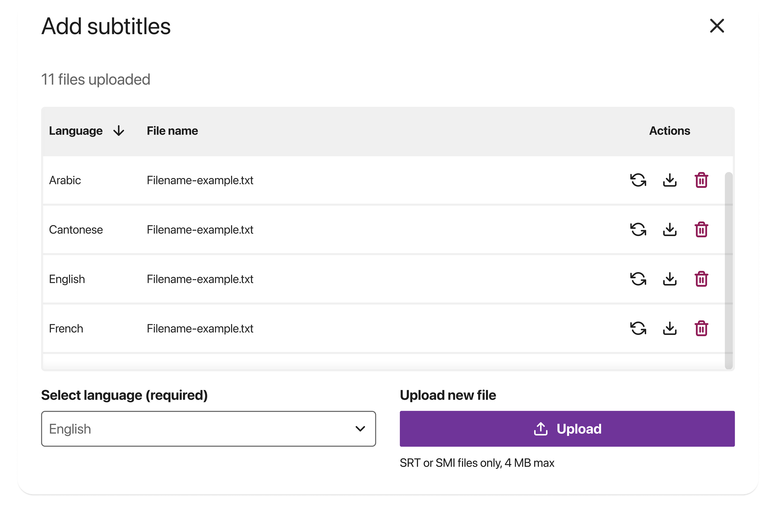Replace the Cantonese subtitle file
This screenshot has height=532, width=776.
638,230
